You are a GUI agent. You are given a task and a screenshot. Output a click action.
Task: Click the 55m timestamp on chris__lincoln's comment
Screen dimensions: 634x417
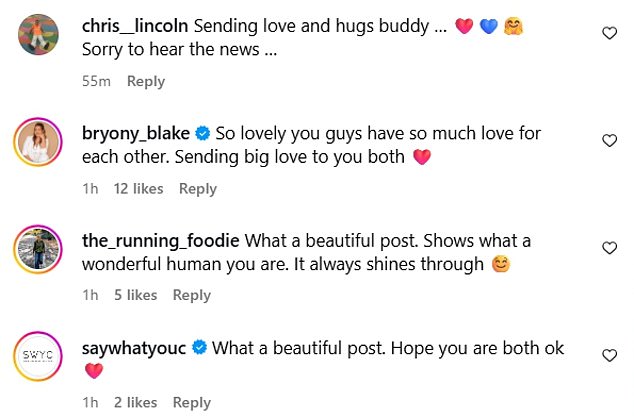[x=95, y=82]
